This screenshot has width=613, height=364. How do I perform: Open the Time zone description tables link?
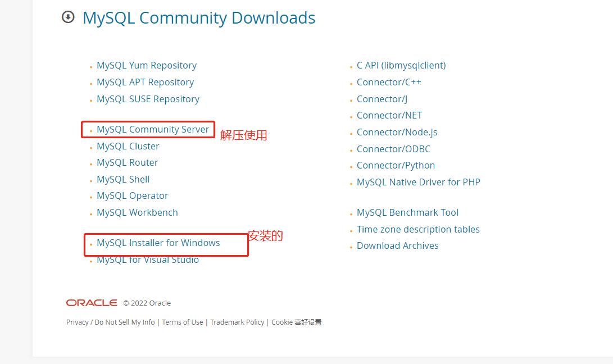click(x=418, y=230)
